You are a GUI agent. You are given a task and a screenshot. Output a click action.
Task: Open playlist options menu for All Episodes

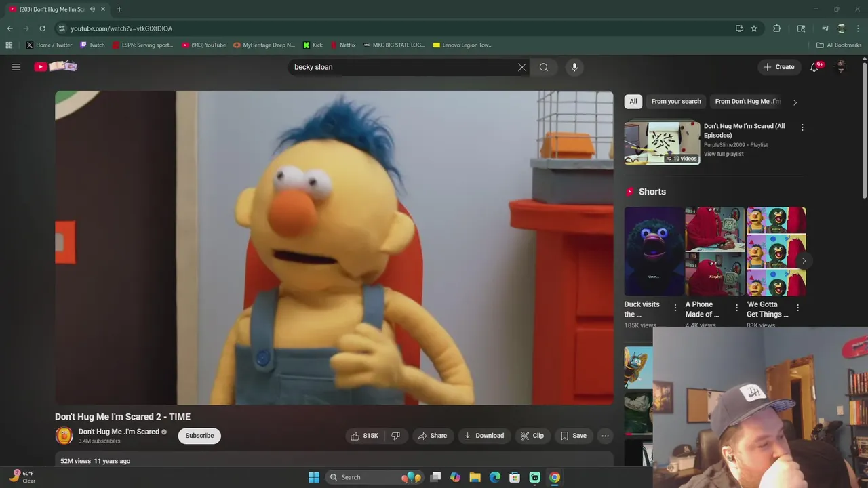802,127
